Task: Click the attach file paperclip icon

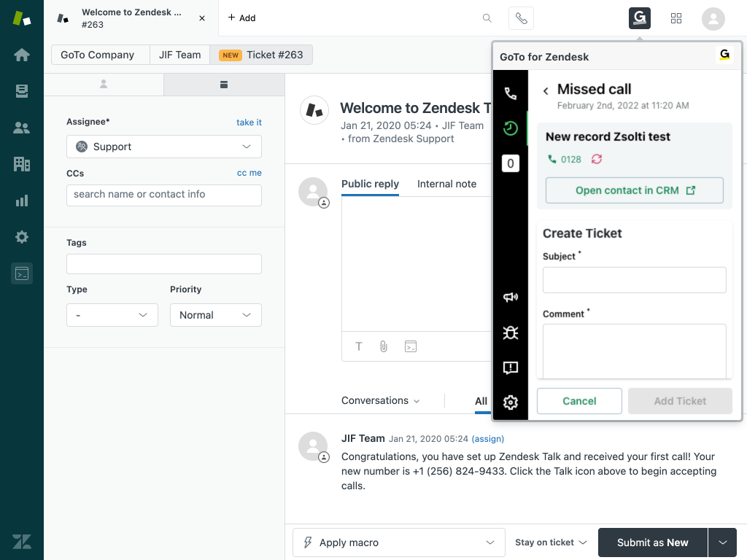Action: pyautogui.click(x=384, y=346)
